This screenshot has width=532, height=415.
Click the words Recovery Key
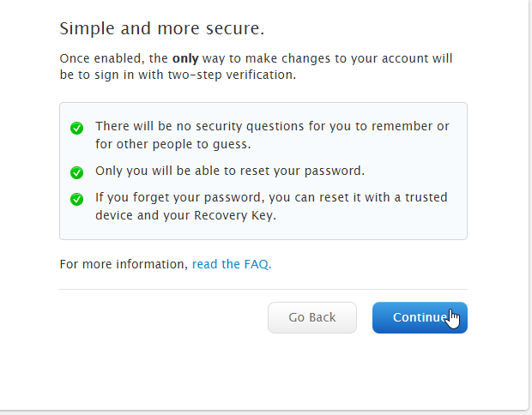pyautogui.click(x=235, y=215)
